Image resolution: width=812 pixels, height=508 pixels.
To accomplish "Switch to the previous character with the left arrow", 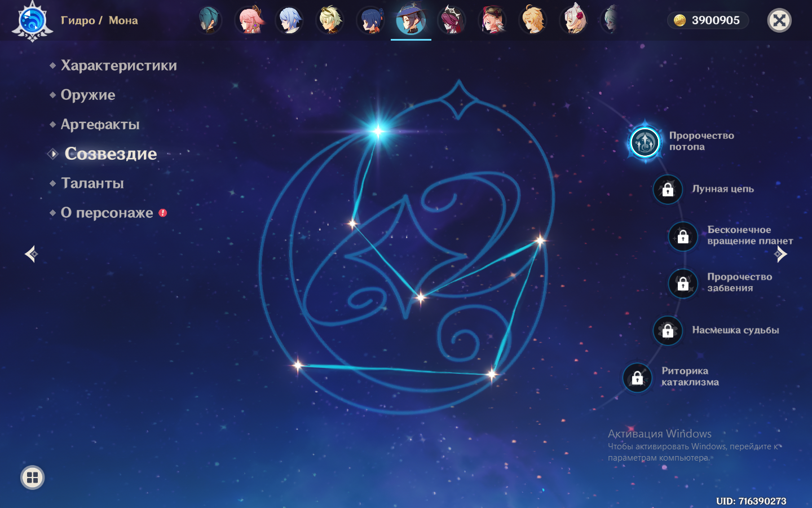I will coord(32,254).
